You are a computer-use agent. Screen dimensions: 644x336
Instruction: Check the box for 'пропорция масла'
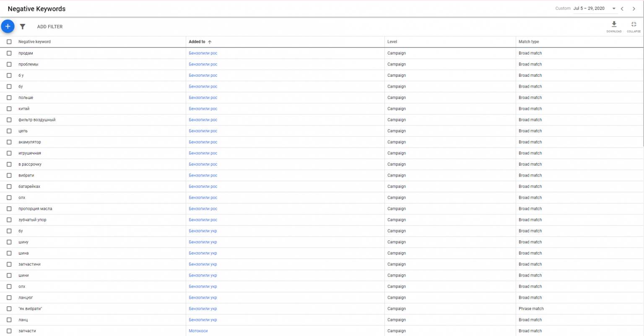point(9,209)
